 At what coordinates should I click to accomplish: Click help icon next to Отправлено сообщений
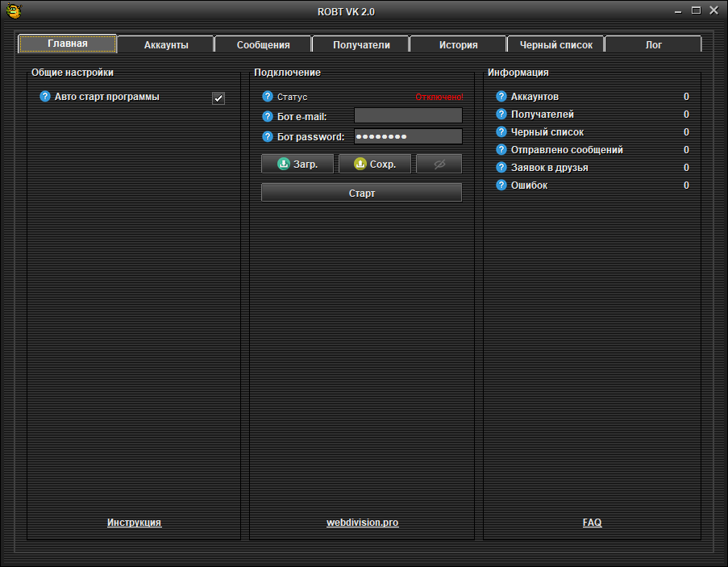[x=501, y=150]
